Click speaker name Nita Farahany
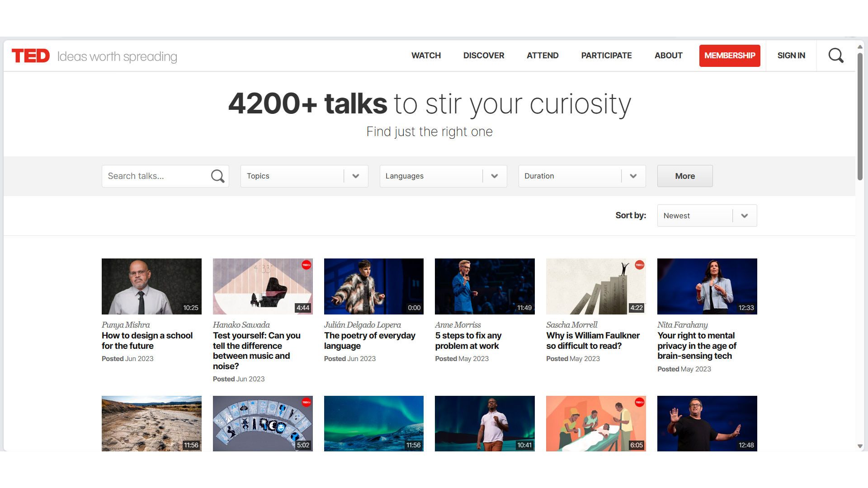This screenshot has height=488, width=868. (x=682, y=324)
